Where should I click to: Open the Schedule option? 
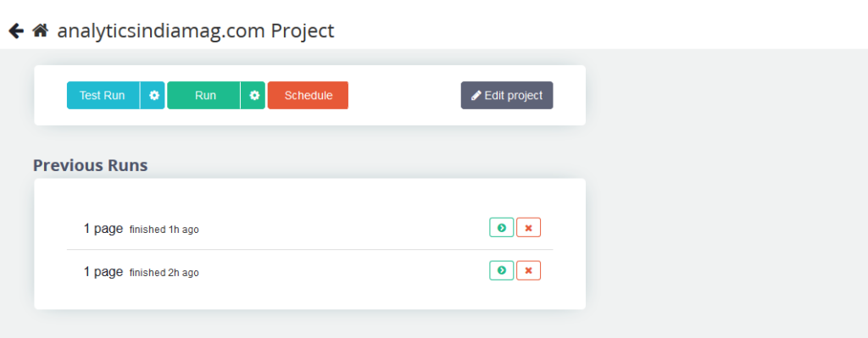pyautogui.click(x=308, y=95)
